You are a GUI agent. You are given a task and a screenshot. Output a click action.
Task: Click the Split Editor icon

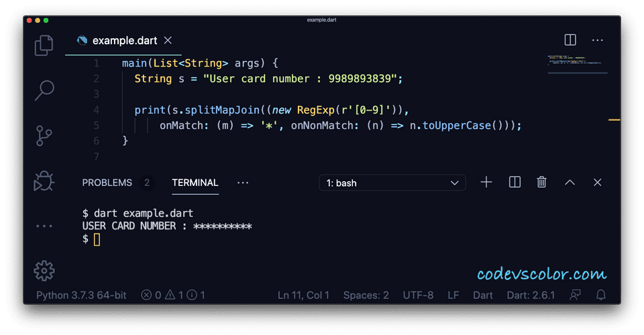[x=570, y=40]
